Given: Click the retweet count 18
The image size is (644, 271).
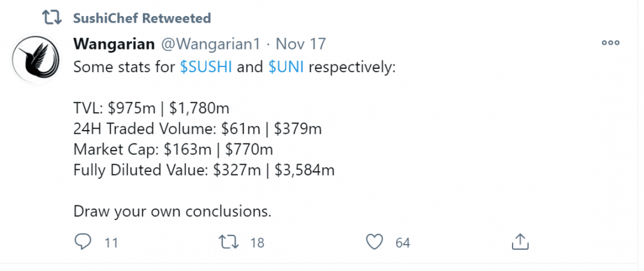Looking at the screenshot, I should [257, 243].
